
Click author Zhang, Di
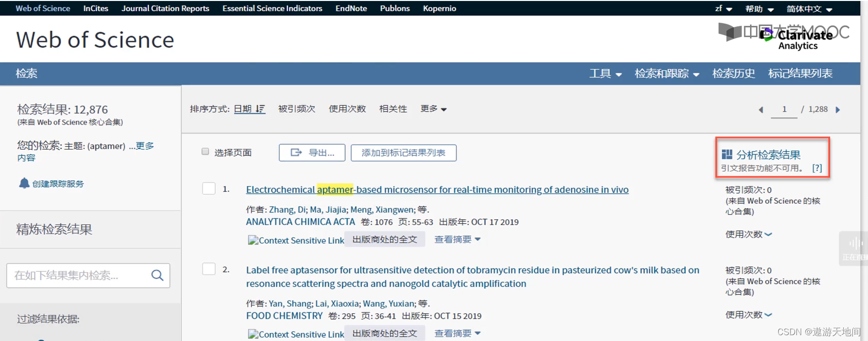pos(287,209)
